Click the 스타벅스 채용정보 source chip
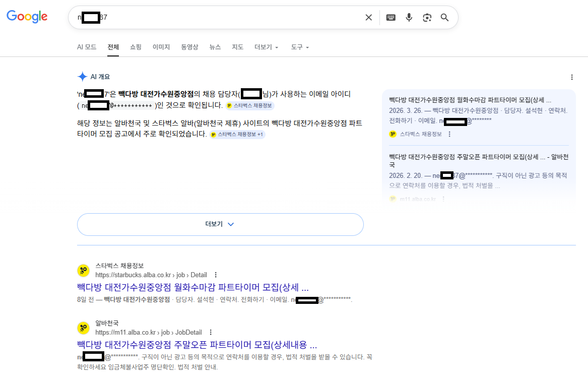 pyautogui.click(x=250, y=105)
